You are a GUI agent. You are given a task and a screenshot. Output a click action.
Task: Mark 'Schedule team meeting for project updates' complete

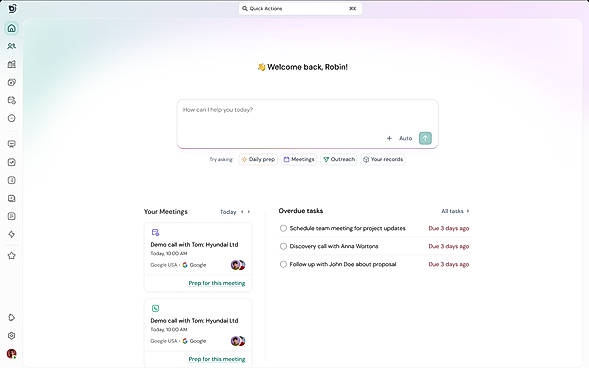(x=283, y=228)
